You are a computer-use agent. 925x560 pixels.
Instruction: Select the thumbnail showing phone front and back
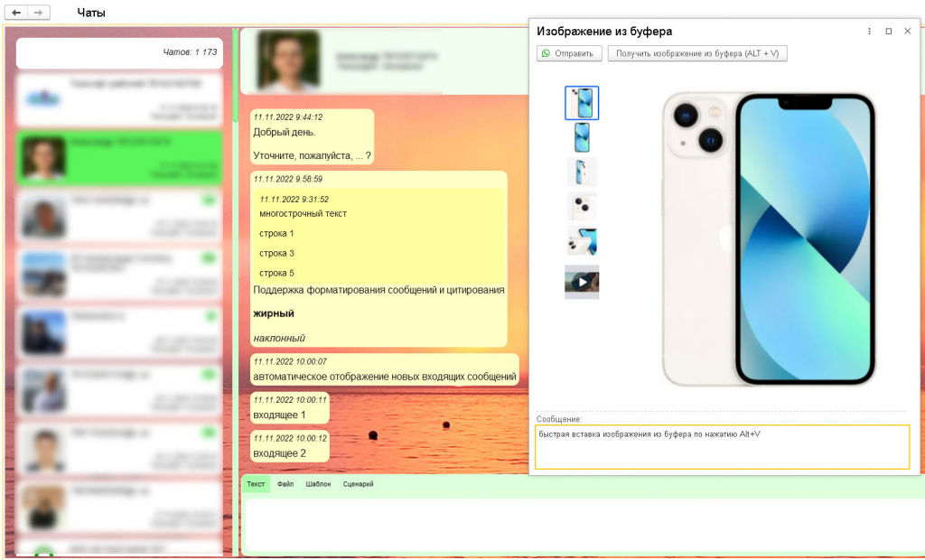click(x=582, y=103)
